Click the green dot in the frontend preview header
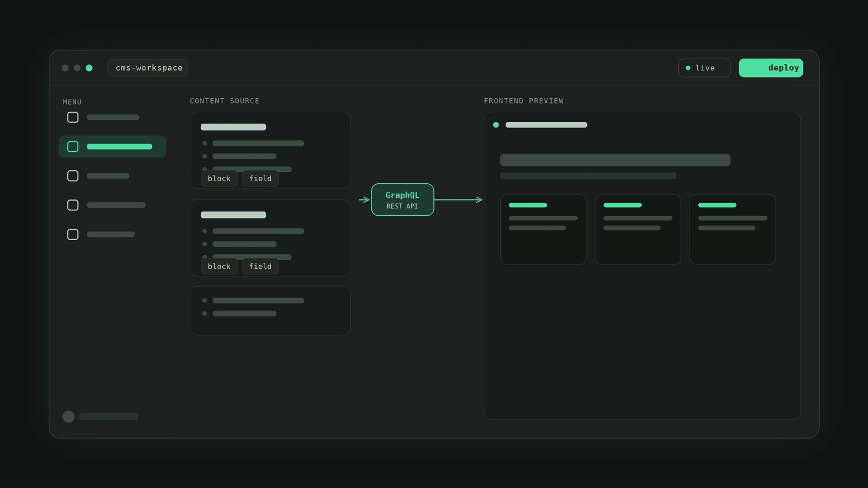Screen dimensions: 868x488 point(496,125)
